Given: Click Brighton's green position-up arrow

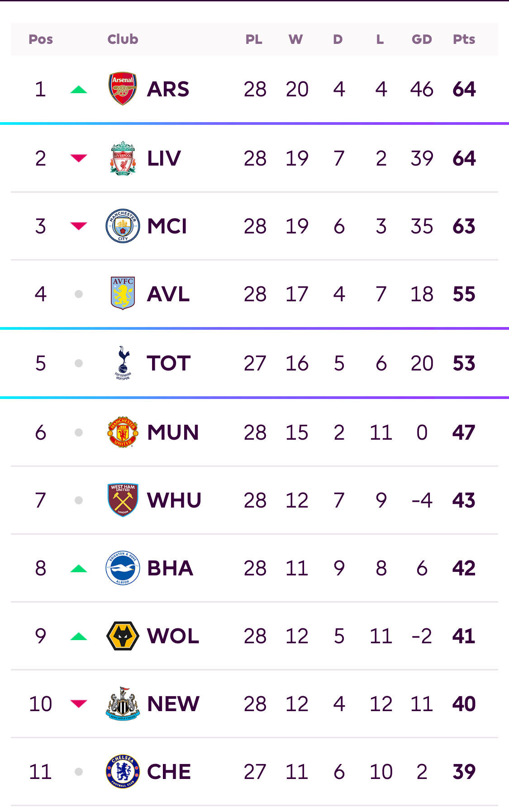Looking at the screenshot, I should (x=79, y=569).
